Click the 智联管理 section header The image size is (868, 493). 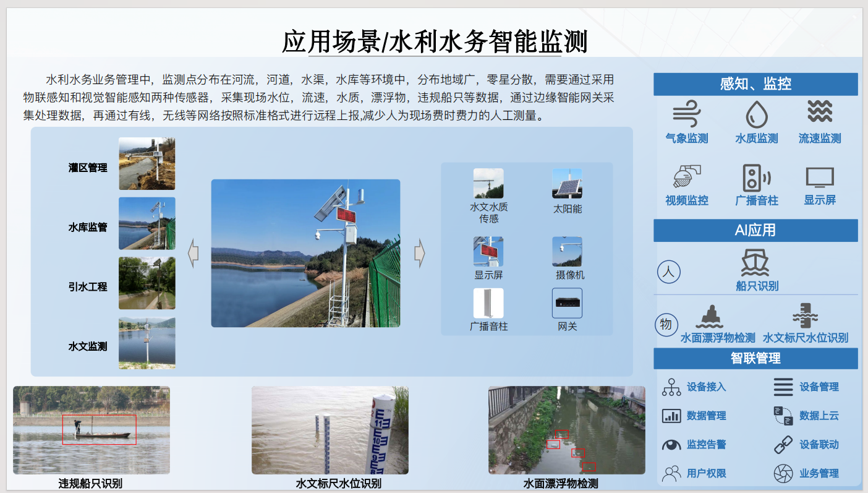755,358
